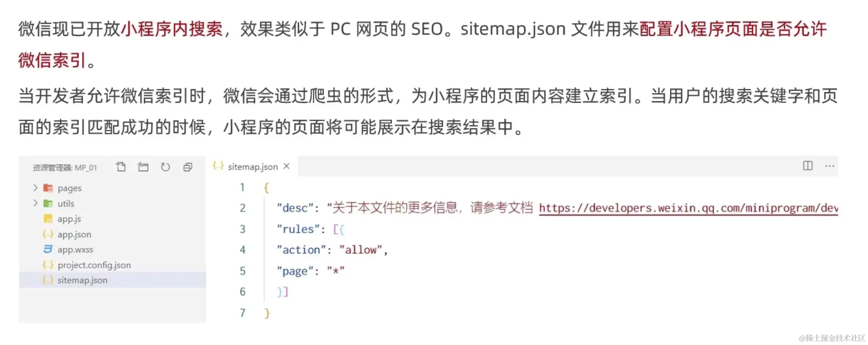Switch to the sitemap.json editor tab
The image size is (868, 345).
click(x=253, y=167)
